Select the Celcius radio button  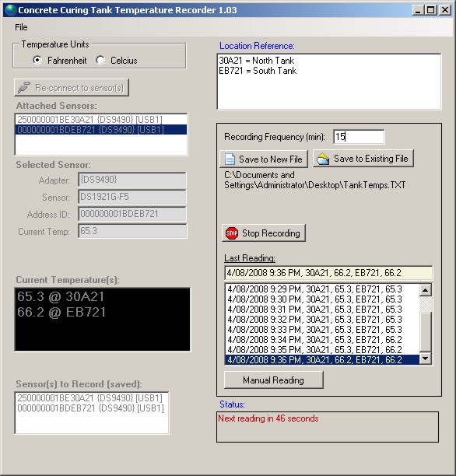click(100, 60)
